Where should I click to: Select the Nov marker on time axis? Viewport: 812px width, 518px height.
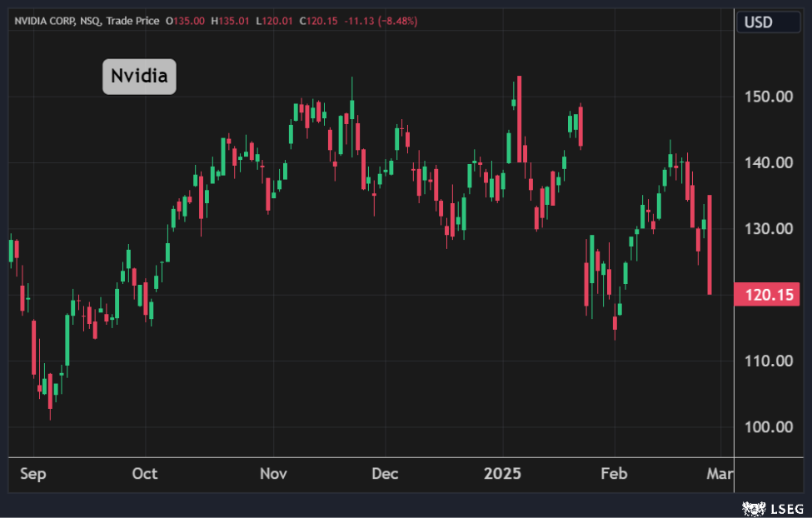click(x=273, y=474)
